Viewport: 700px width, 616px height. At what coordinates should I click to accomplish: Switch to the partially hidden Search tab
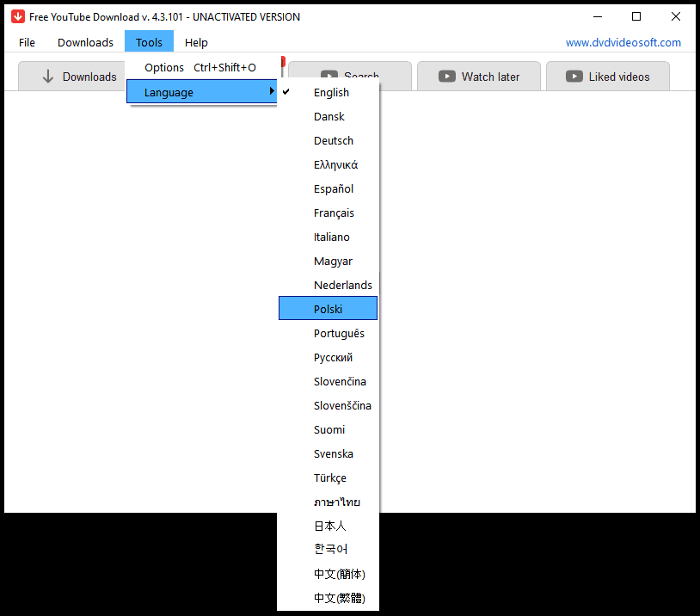(x=349, y=71)
